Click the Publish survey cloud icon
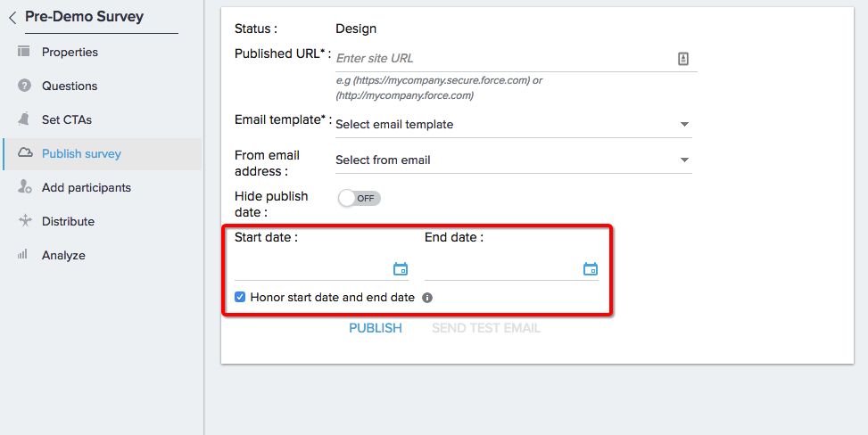This screenshot has width=868, height=435. (25, 152)
